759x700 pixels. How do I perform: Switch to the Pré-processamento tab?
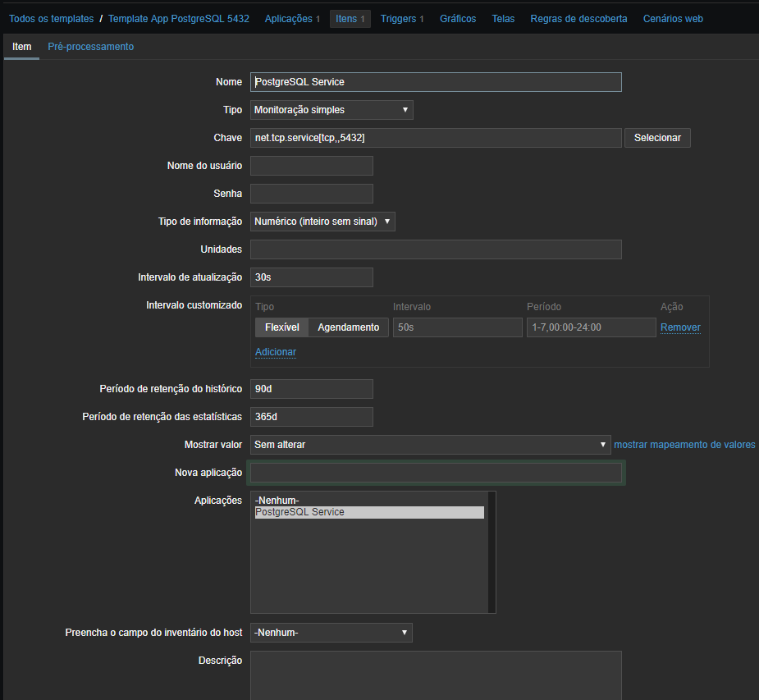click(x=90, y=47)
